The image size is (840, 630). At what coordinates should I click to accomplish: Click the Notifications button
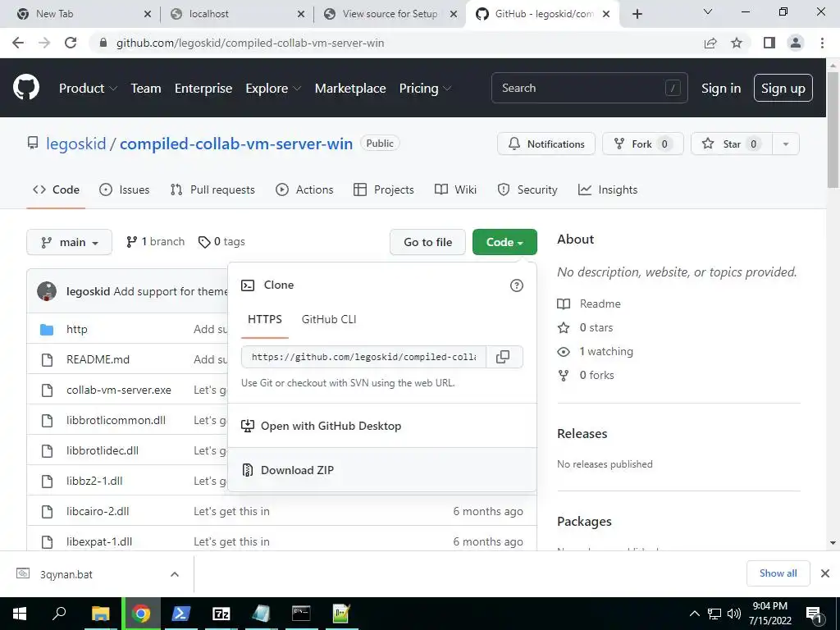(546, 144)
